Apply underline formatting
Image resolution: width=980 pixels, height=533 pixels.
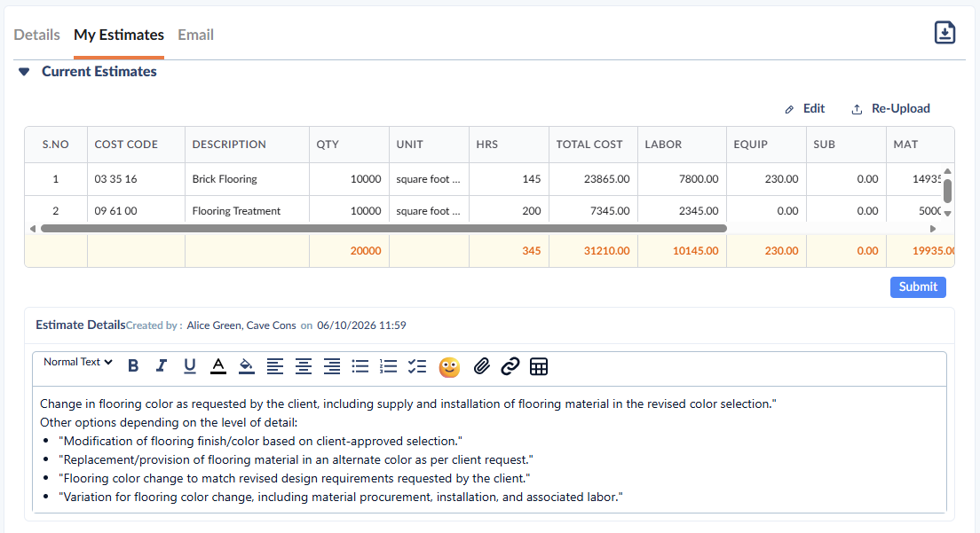190,366
